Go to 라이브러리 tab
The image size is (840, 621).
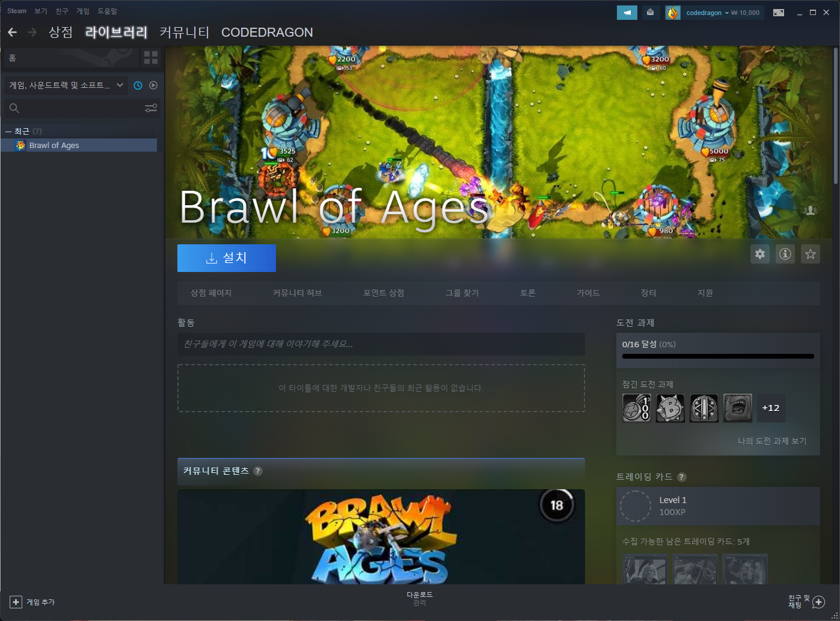point(117,32)
